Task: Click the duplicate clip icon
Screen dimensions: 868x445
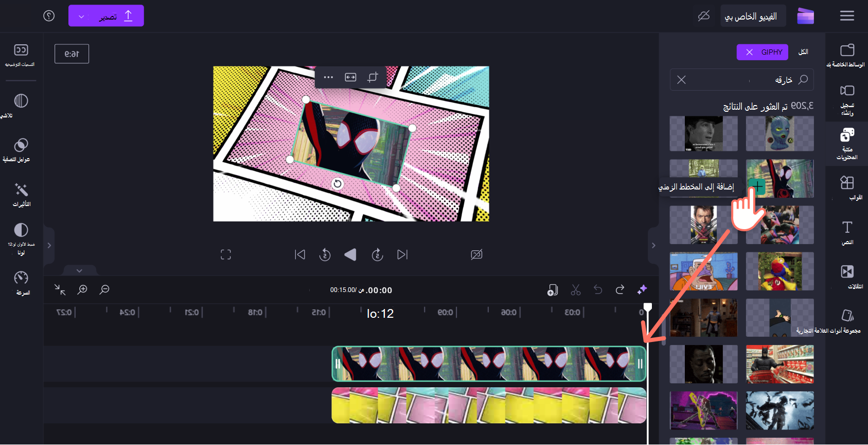Action: (553, 290)
